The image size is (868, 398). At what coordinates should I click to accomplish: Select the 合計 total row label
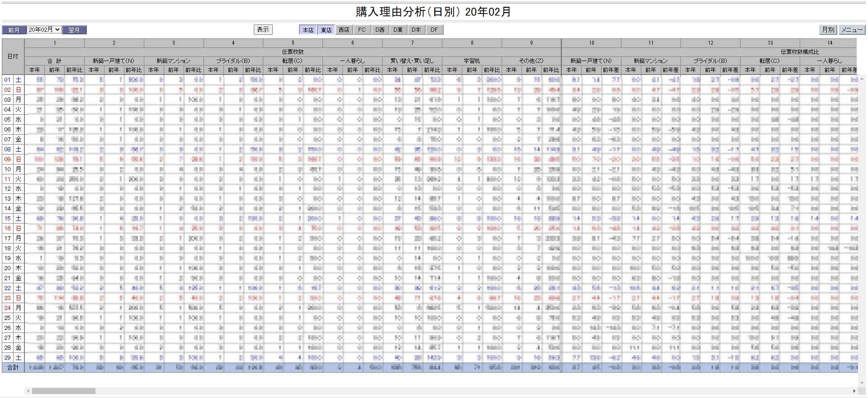pyautogui.click(x=13, y=368)
